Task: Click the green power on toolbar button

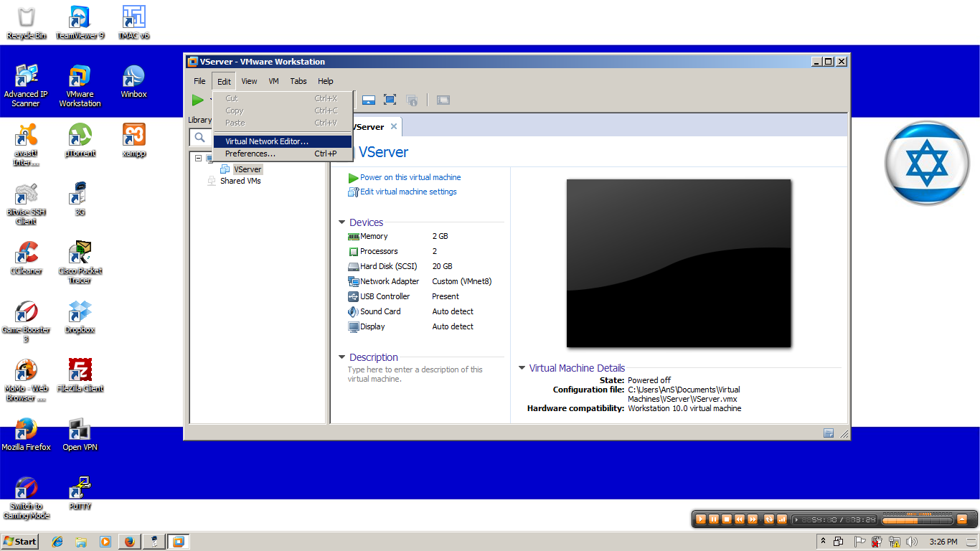Action: point(197,100)
